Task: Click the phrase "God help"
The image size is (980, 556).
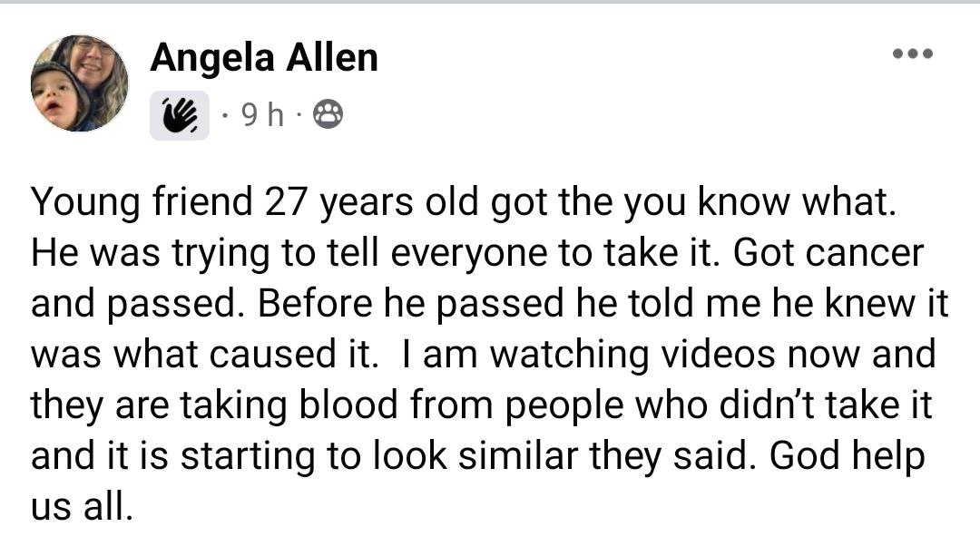Action: [848, 456]
